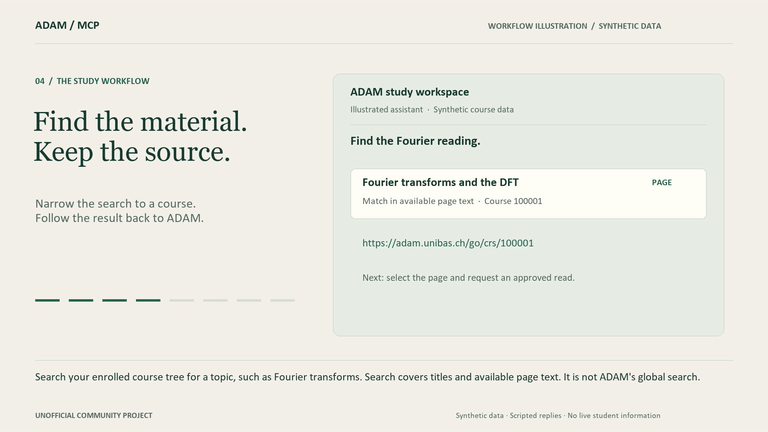Click 'WORKFLOW ILLUSTRATION' header label
Screen dimensions: 768x432
coord(537,26)
